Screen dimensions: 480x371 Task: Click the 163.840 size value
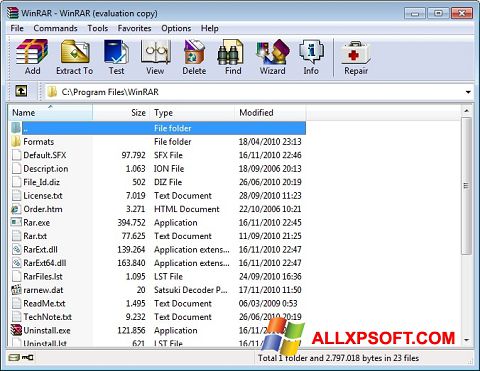[x=131, y=263]
